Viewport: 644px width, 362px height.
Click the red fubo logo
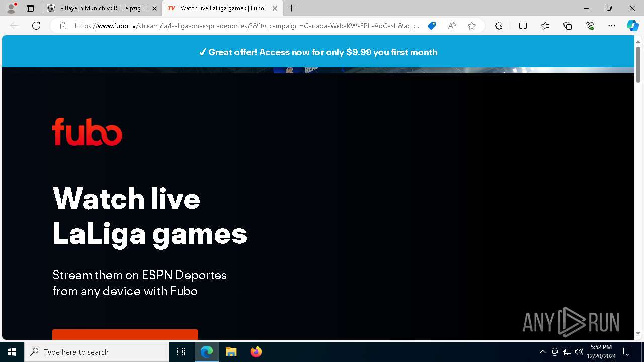tap(88, 132)
